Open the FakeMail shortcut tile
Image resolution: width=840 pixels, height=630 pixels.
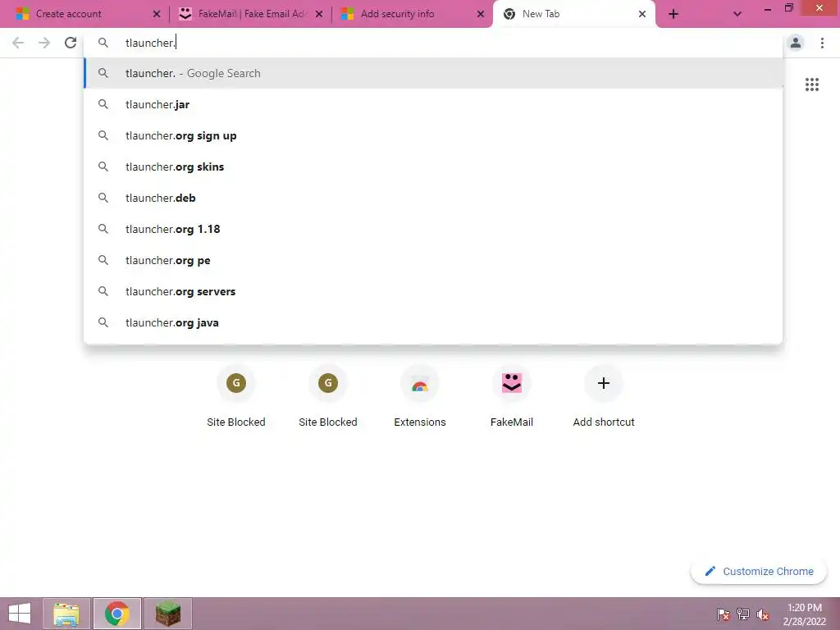512,396
